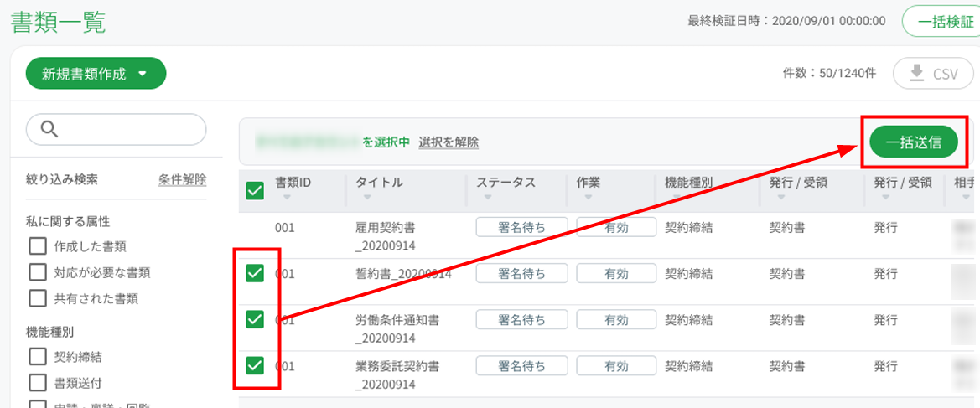Open the 労働条件通知書_20200914 title

[x=397, y=328]
